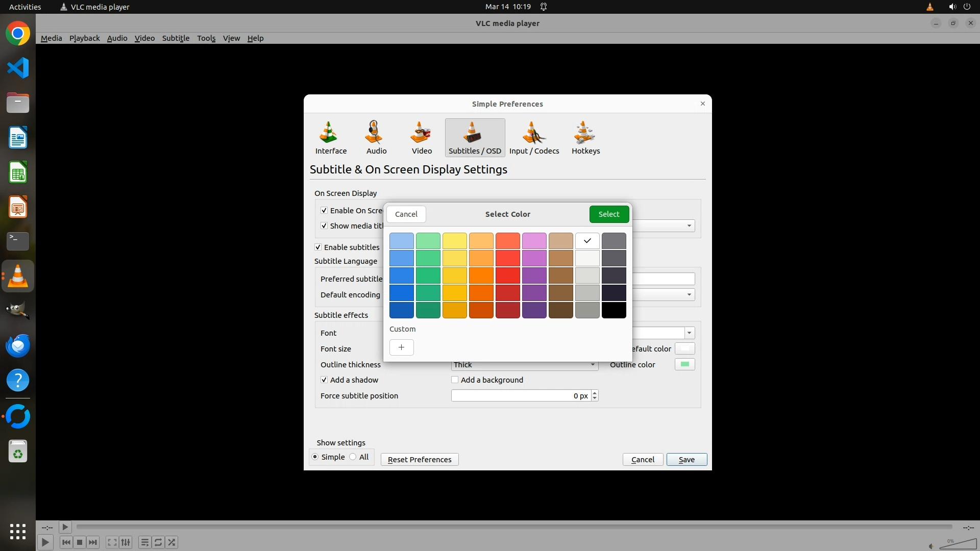
Task: Open extended settings equalizer icon
Action: 126,542
